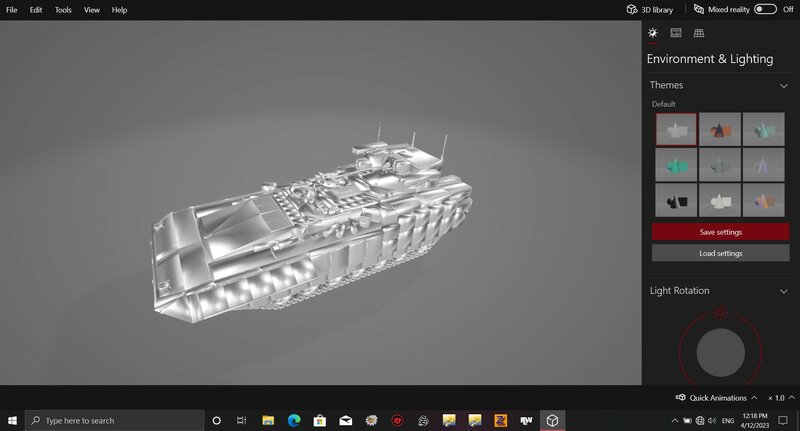
Task: Open File Explorer from taskbar
Action: 268,421
